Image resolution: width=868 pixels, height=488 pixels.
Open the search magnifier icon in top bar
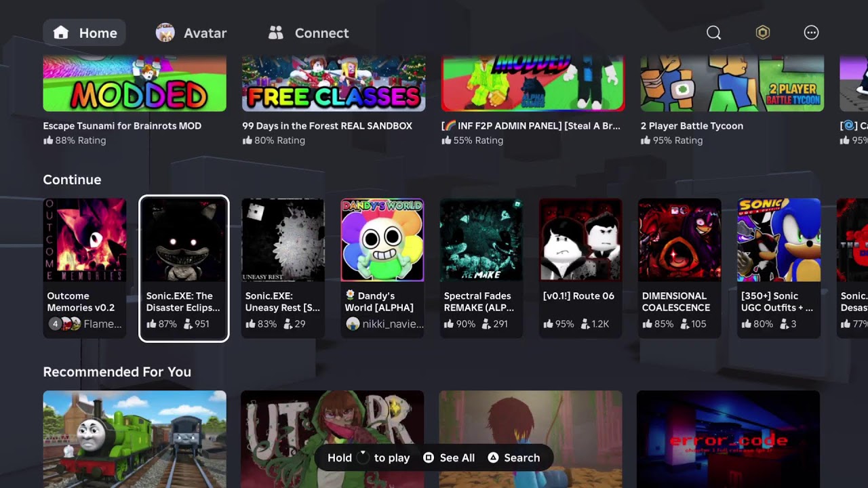pyautogui.click(x=713, y=33)
